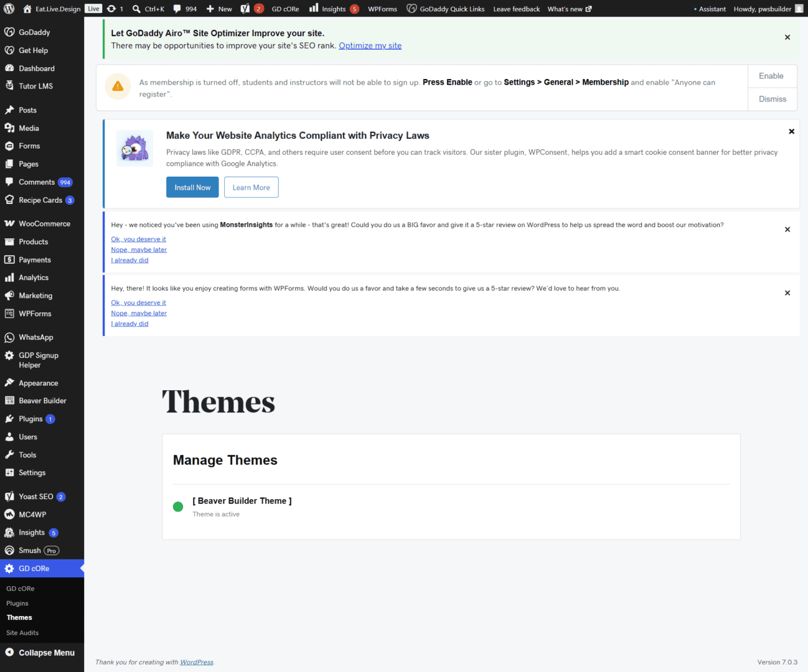Open What's new in the admin bar
Image resolution: width=808 pixels, height=672 pixels.
point(570,9)
